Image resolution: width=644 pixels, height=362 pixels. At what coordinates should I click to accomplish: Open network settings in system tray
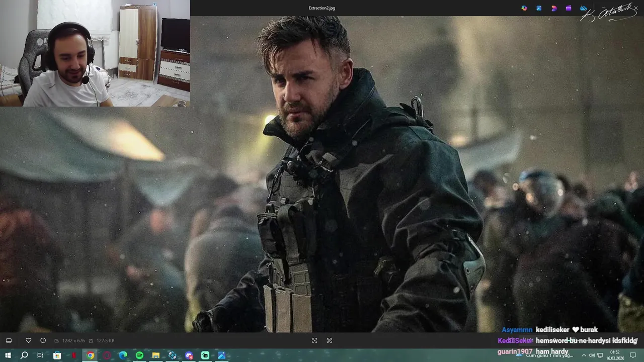600,355
